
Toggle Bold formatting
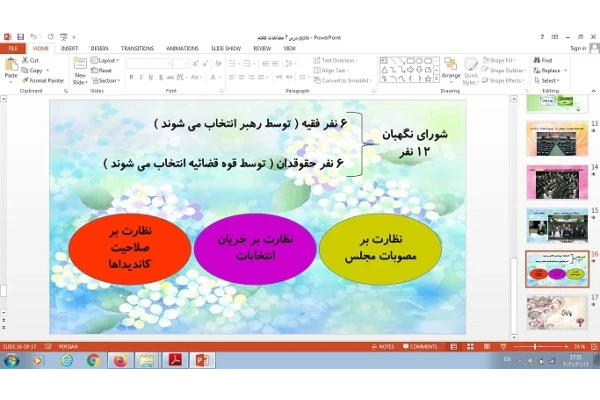click(x=131, y=77)
